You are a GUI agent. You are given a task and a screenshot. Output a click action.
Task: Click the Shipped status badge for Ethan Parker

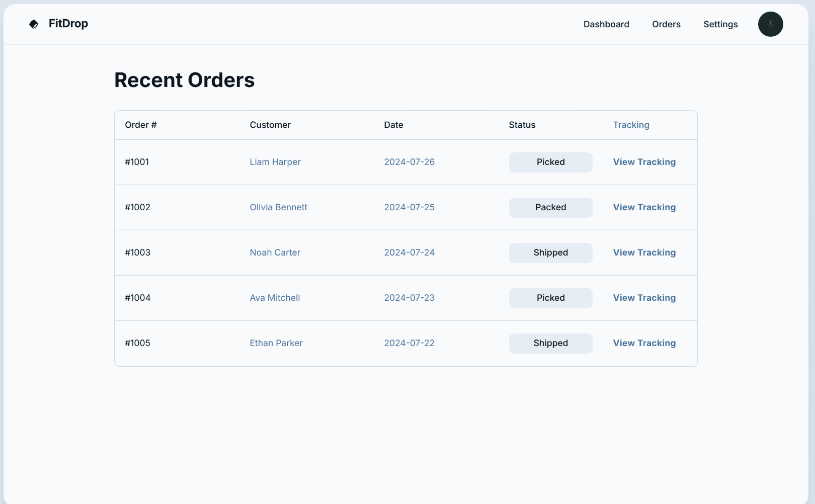(x=550, y=343)
